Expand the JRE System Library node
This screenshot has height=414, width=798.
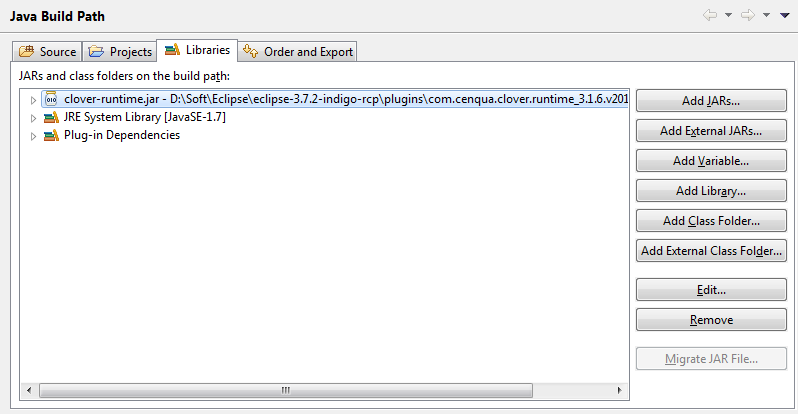[x=34, y=118]
